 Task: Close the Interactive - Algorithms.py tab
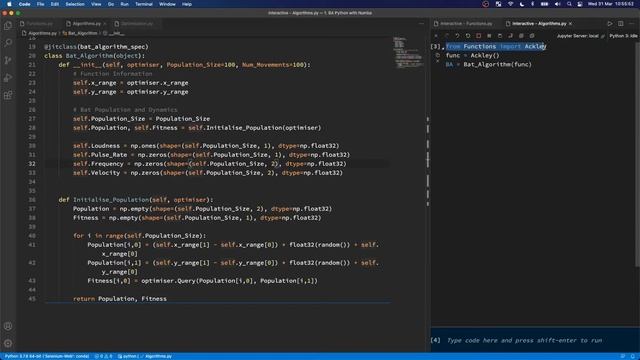coord(570,24)
